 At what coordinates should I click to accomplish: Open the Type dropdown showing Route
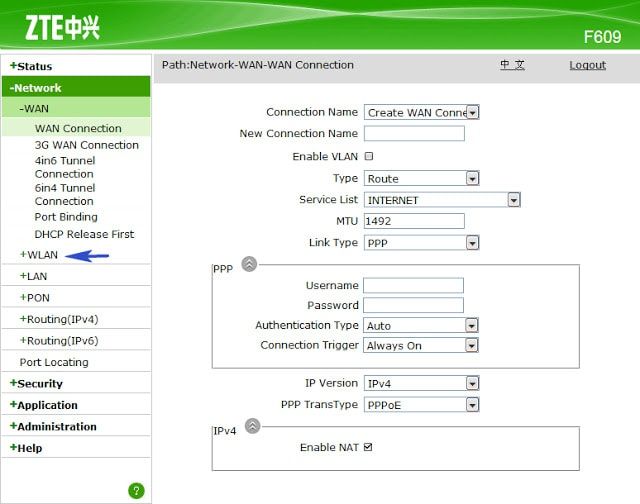pos(422,178)
